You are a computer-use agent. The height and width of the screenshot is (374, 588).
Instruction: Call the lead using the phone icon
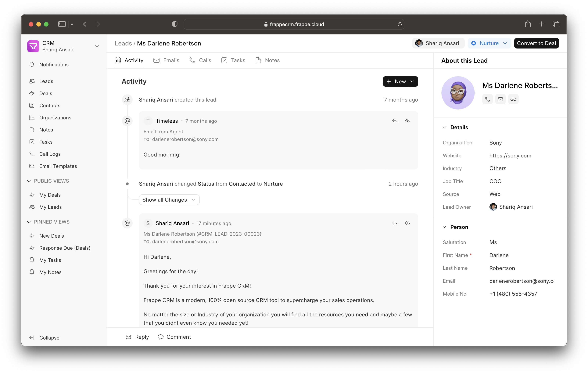tap(487, 99)
